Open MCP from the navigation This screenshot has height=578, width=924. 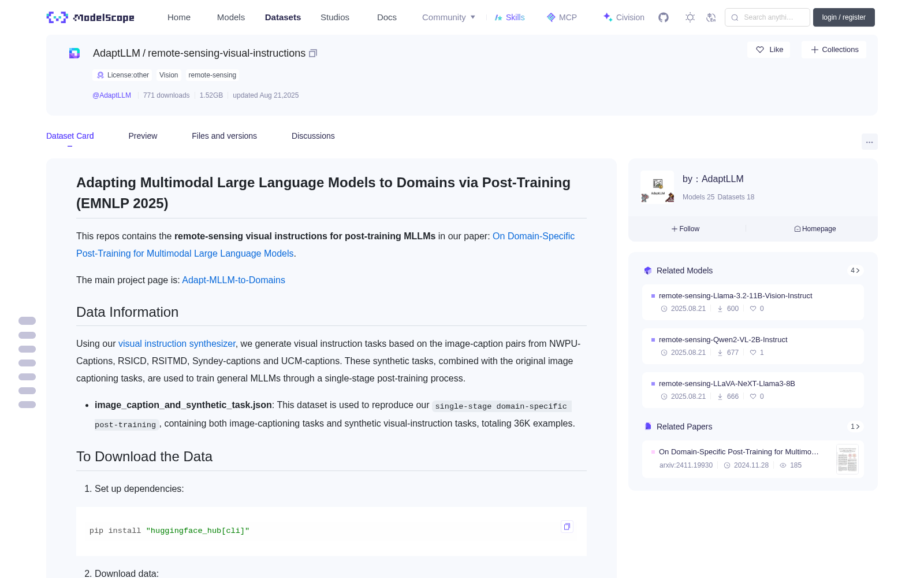[561, 17]
